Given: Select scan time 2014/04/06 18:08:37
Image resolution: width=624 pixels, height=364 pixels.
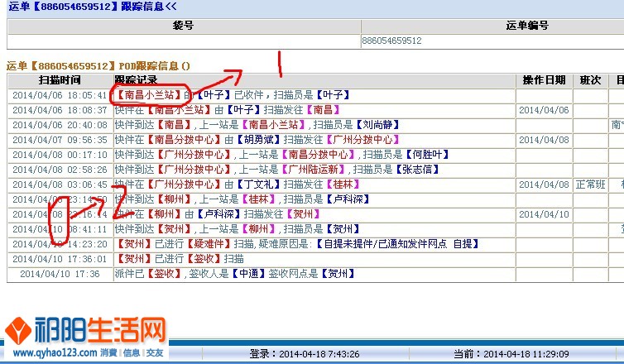Looking at the screenshot, I should pyautogui.click(x=60, y=110).
